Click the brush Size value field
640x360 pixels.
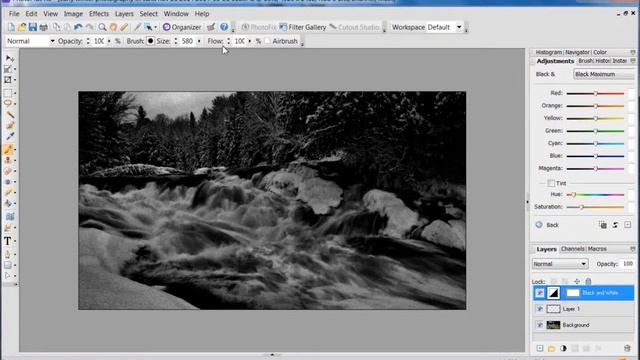tap(187, 41)
